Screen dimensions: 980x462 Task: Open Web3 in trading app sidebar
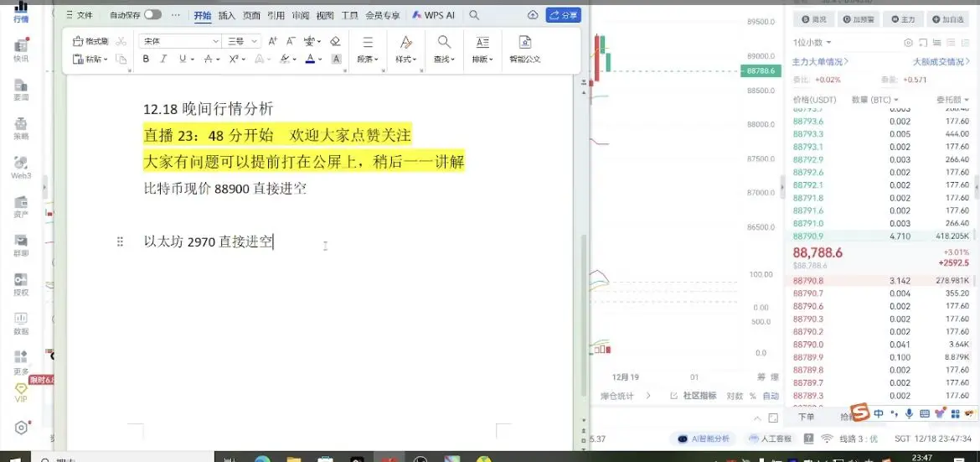click(21, 167)
